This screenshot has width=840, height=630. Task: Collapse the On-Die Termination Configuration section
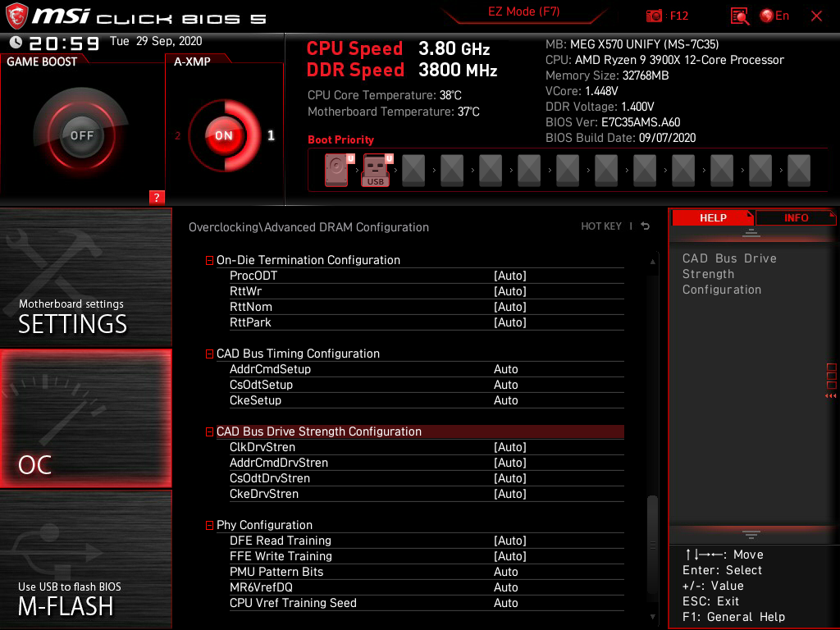coord(209,260)
